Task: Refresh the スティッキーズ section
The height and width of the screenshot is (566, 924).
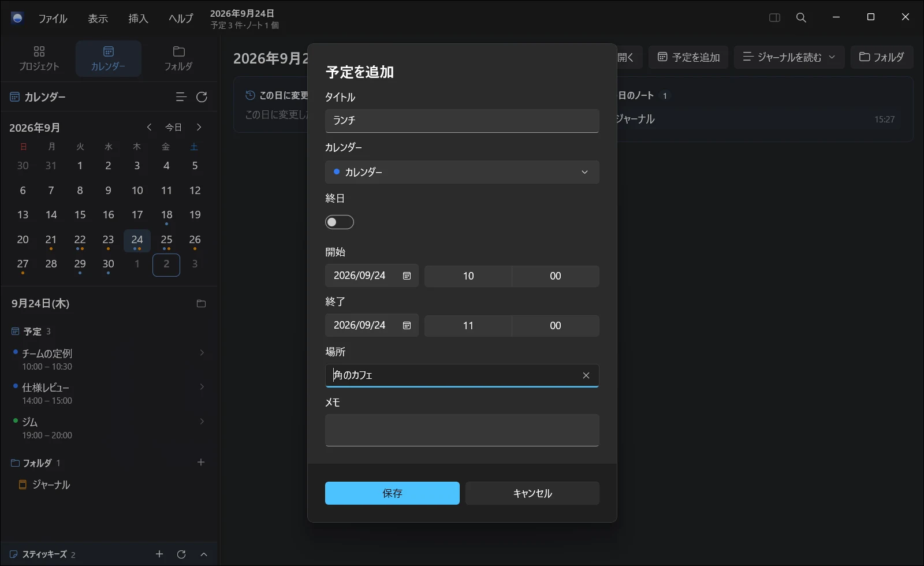Action: 181,554
